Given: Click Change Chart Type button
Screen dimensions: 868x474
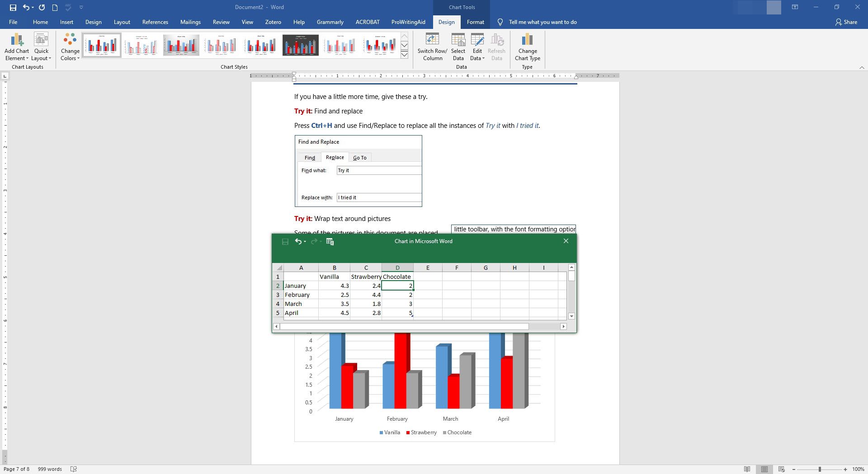Looking at the screenshot, I should 528,47.
